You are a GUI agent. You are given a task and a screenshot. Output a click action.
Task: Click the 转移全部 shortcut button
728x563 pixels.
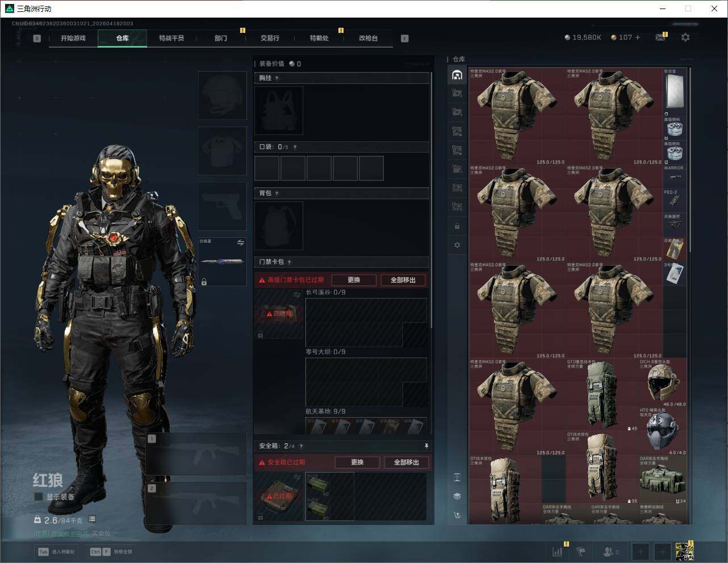(111, 552)
